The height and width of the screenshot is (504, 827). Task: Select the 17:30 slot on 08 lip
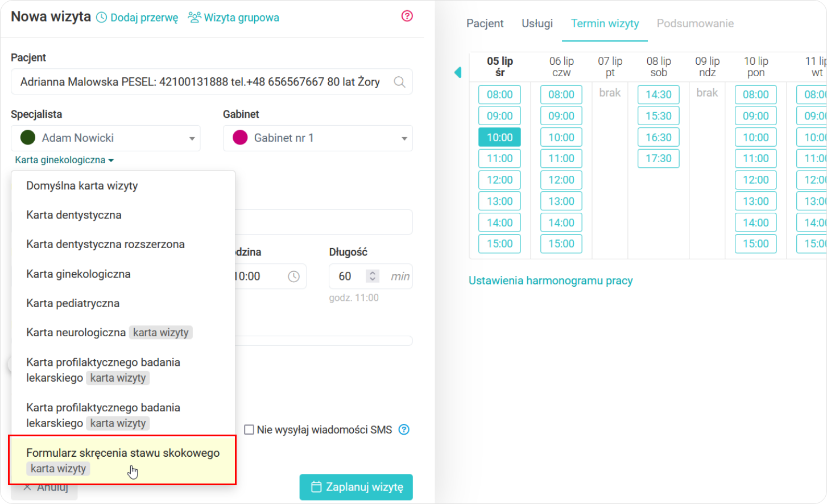pos(659,159)
